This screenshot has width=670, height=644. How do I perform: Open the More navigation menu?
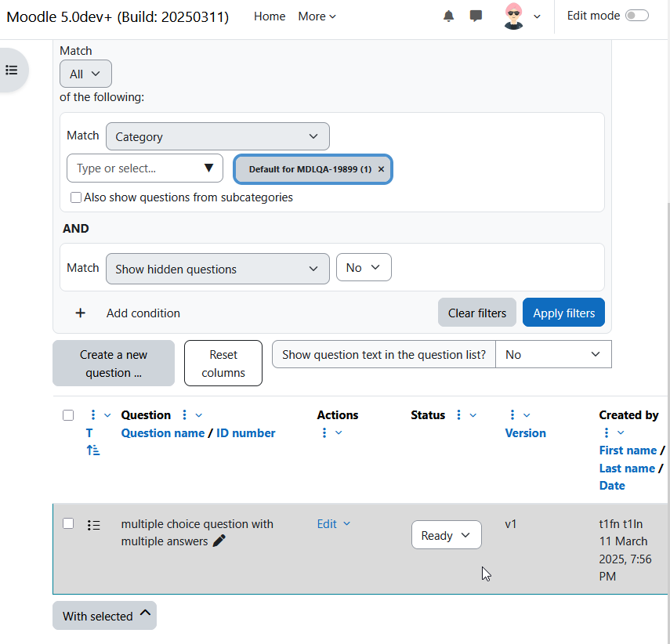click(x=317, y=16)
